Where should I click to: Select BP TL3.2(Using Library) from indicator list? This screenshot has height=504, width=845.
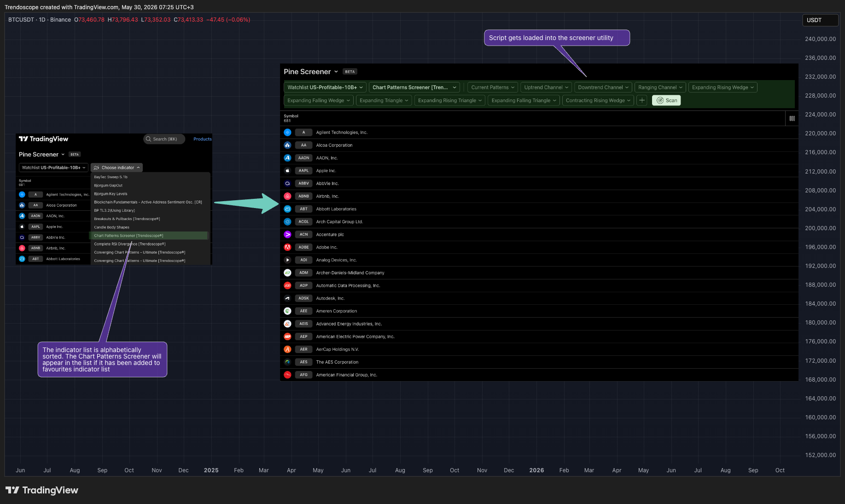pyautogui.click(x=150, y=210)
